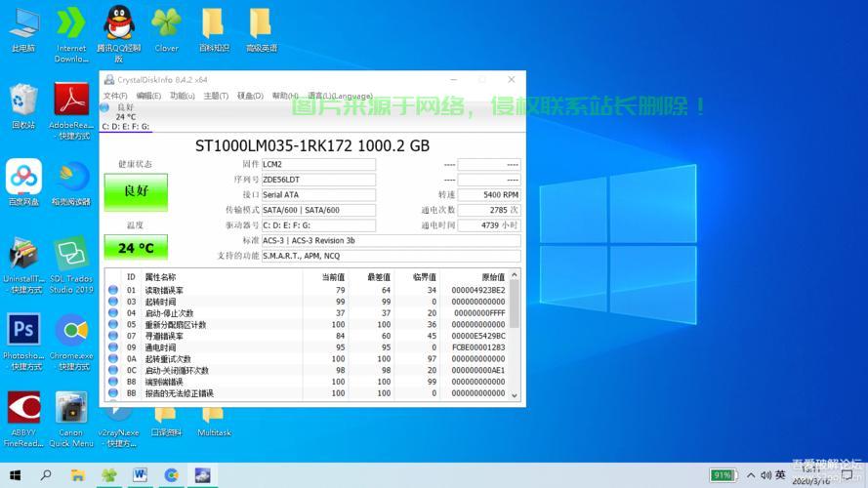Open the 帮助(H) menu
This screenshot has height=488, width=868.
tap(284, 96)
